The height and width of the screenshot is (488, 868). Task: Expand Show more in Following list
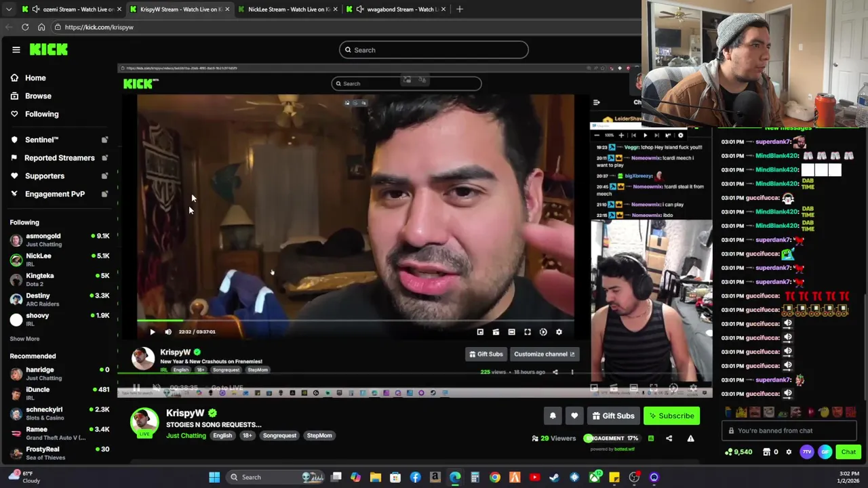pos(24,339)
